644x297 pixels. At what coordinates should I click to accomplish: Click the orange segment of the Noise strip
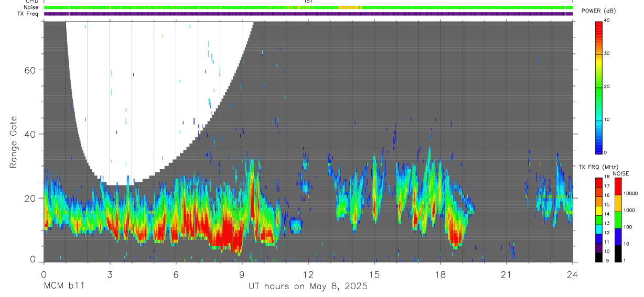(x=350, y=7)
